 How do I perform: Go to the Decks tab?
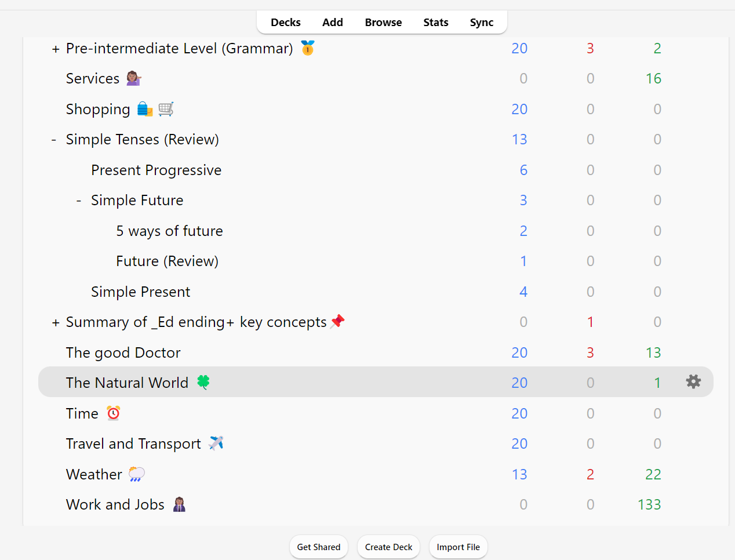coord(286,23)
